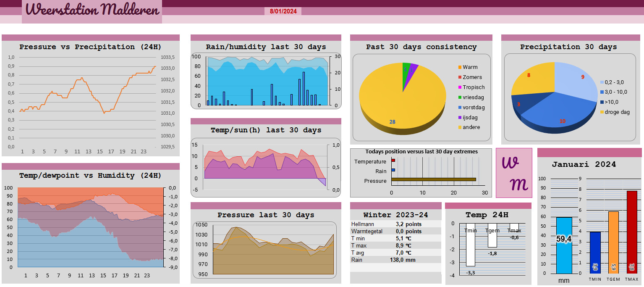Image resolution: width=644 pixels, height=287 pixels.
Task: Select the 'Pressure last 30 days' chart title
Action: (x=266, y=215)
